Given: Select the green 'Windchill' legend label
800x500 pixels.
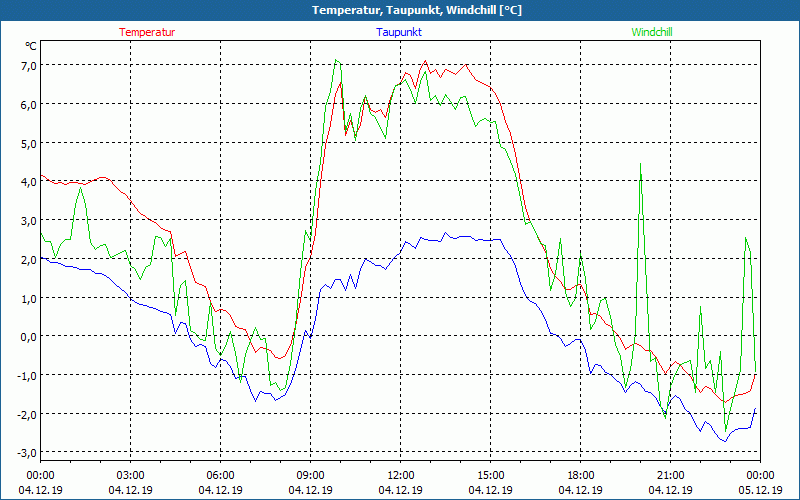Looking at the screenshot, I should (652, 32).
